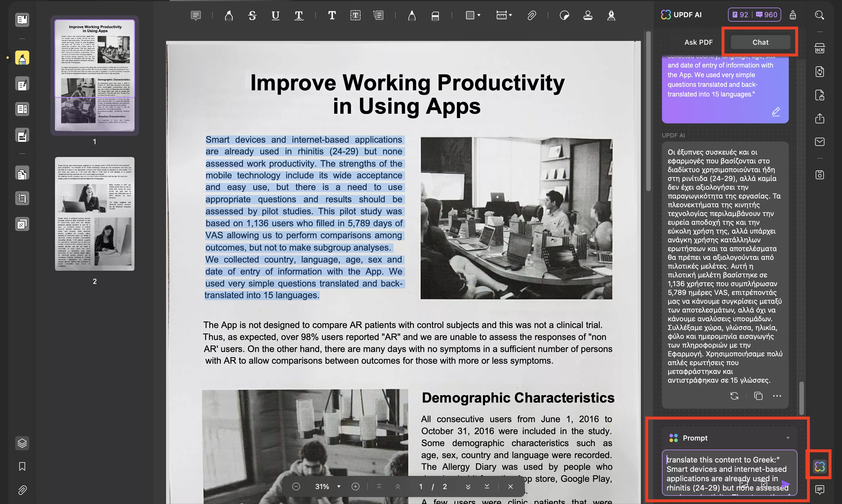842x504 pixels.
Task: Toggle the bookmark panel in left sidebar
Action: click(22, 466)
